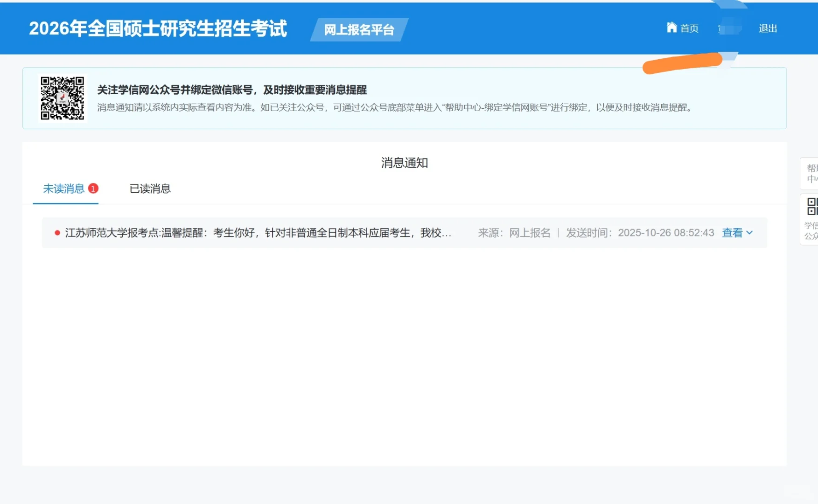The width and height of the screenshot is (818, 504).
Task: Click the unread count badge on 未读消息
Action: tap(93, 189)
